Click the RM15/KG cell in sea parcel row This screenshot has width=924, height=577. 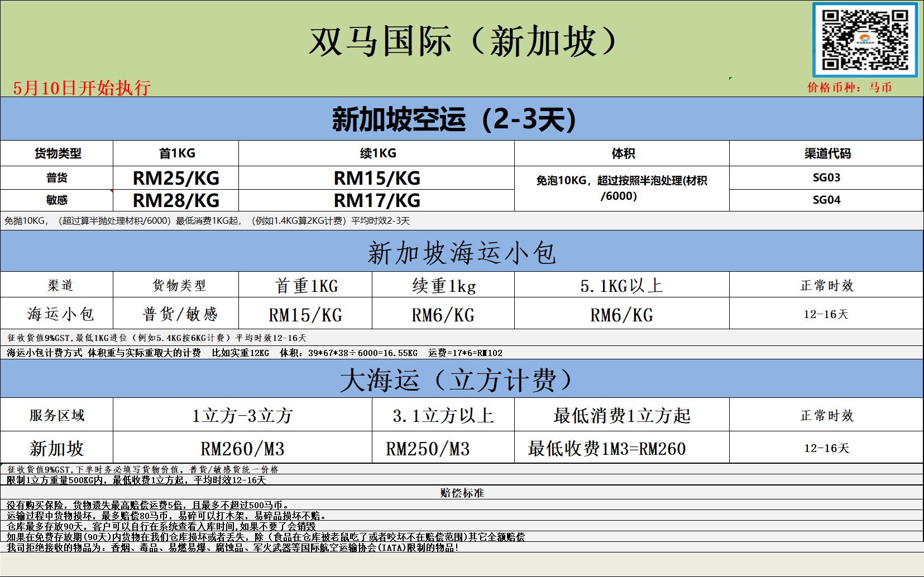coord(305,314)
